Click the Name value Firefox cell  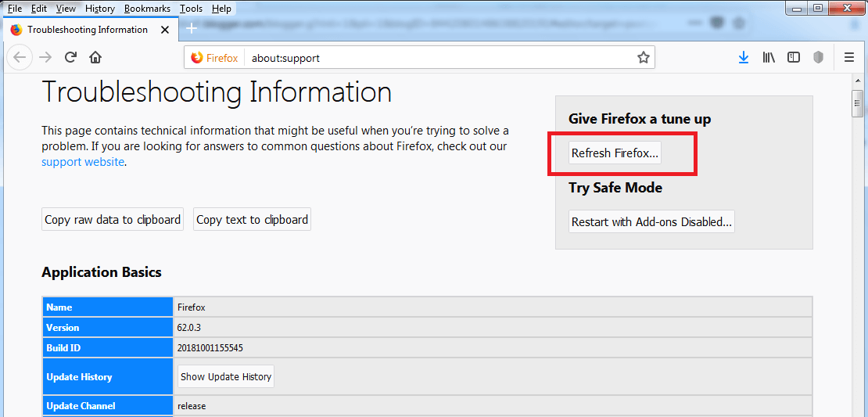(493, 307)
